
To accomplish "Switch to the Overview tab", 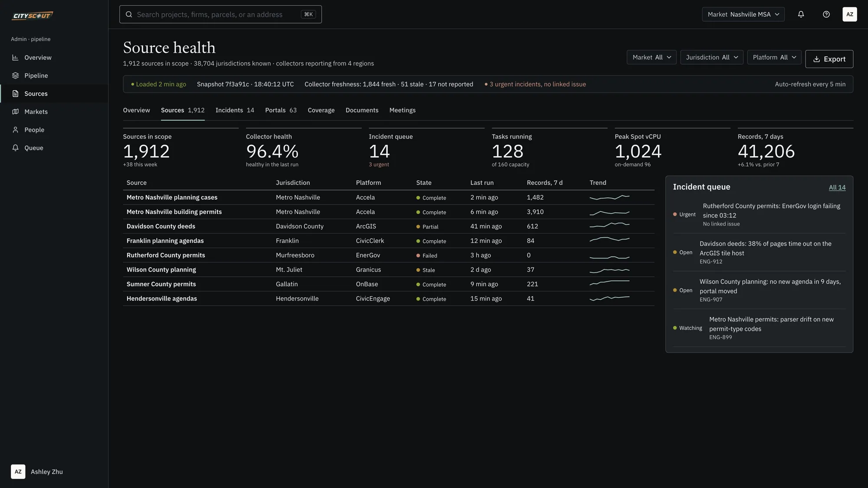I will [x=136, y=110].
